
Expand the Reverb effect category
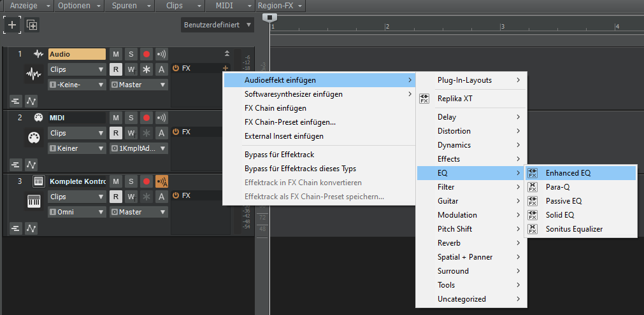pyautogui.click(x=471, y=243)
